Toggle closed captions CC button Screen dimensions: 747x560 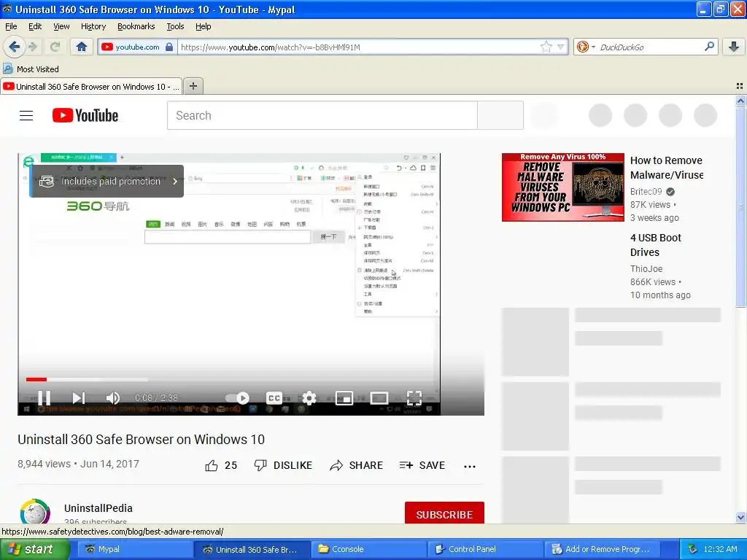tap(274, 397)
